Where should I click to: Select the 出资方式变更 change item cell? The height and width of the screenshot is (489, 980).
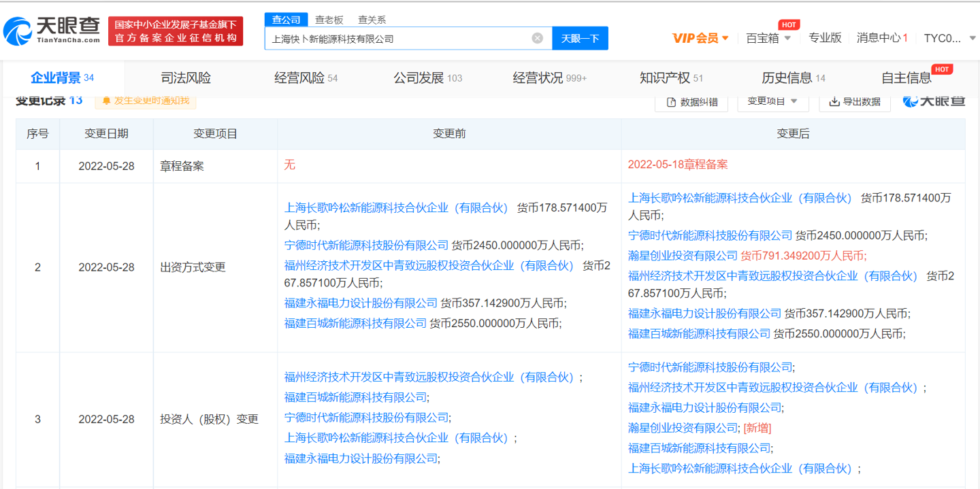216,267
